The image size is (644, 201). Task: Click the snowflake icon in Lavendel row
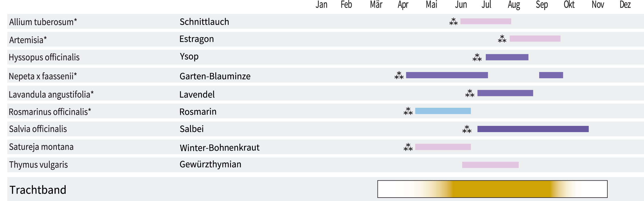tap(470, 93)
